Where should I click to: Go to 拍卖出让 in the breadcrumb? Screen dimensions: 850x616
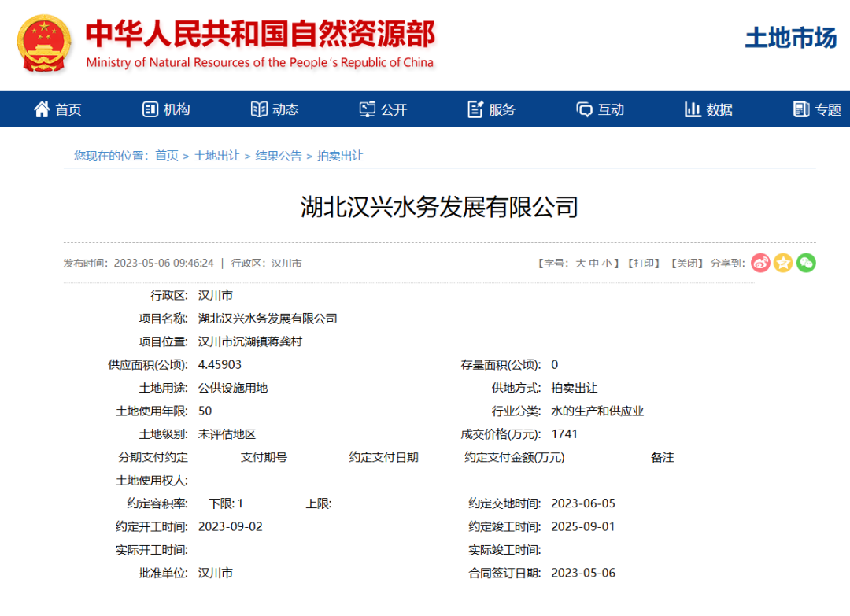[x=340, y=156]
